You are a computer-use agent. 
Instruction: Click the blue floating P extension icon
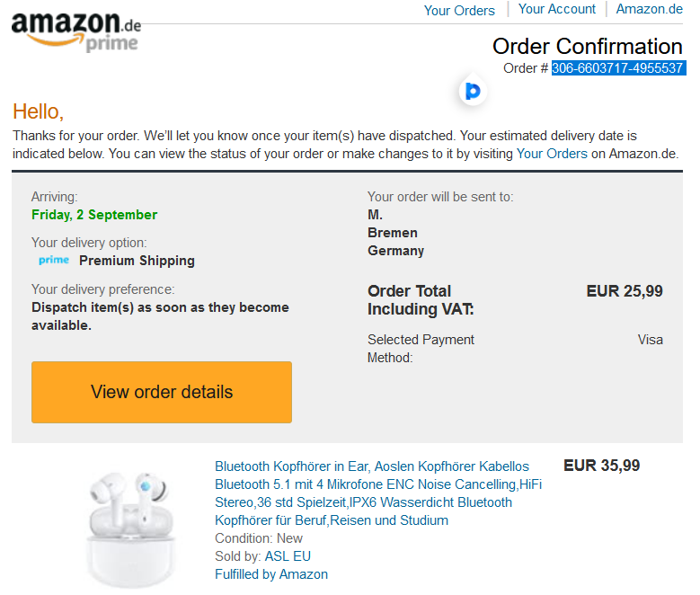[x=473, y=91]
